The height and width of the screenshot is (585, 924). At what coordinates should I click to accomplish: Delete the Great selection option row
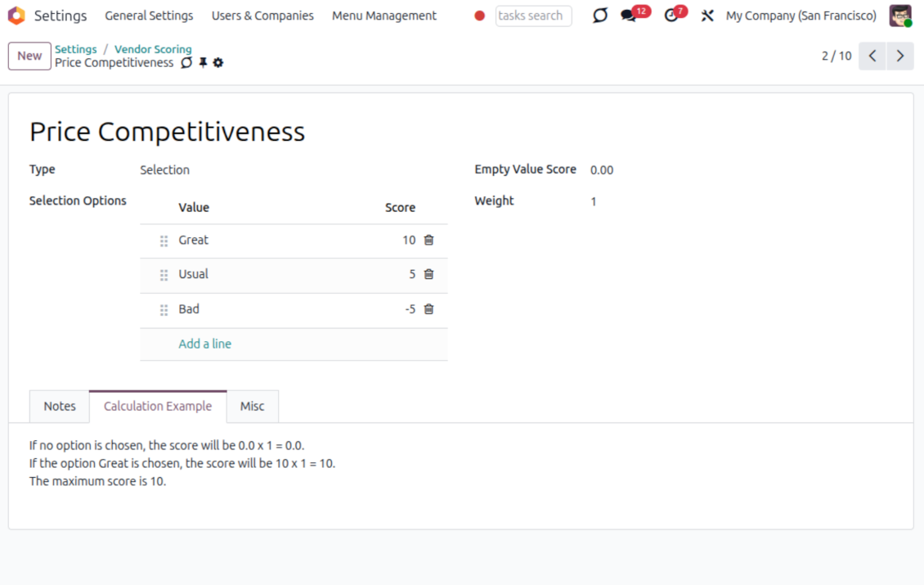(428, 240)
